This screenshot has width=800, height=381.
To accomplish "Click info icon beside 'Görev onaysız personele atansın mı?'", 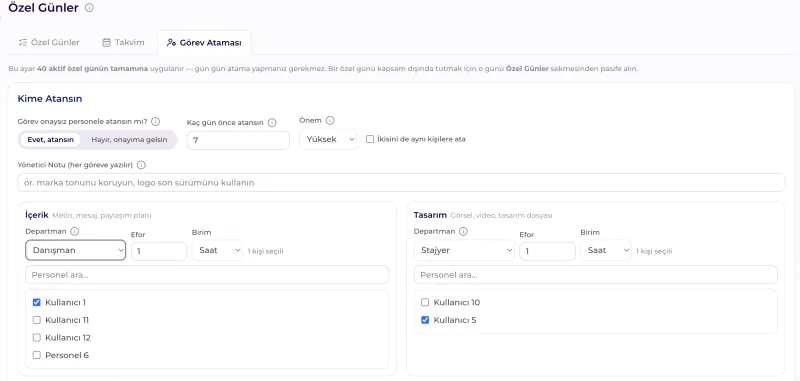I will tap(156, 122).
